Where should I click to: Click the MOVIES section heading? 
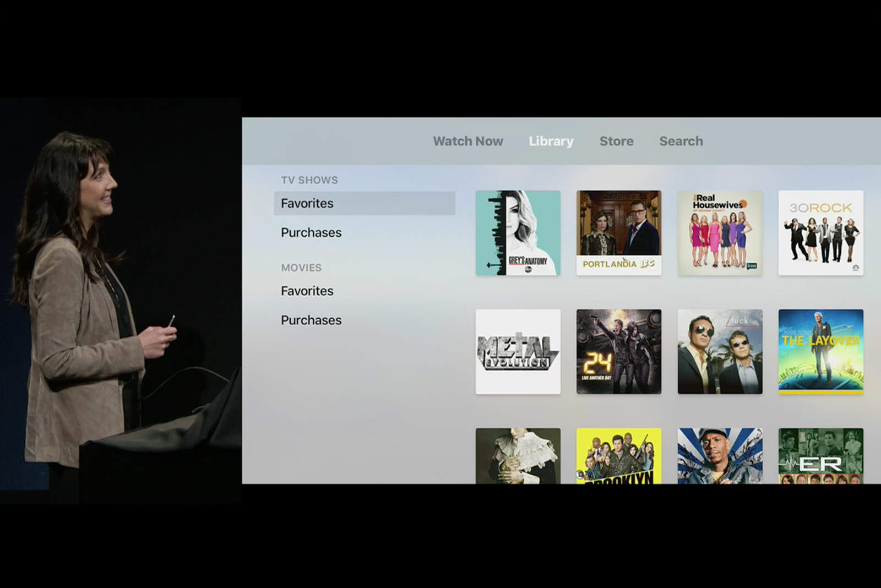coord(301,268)
